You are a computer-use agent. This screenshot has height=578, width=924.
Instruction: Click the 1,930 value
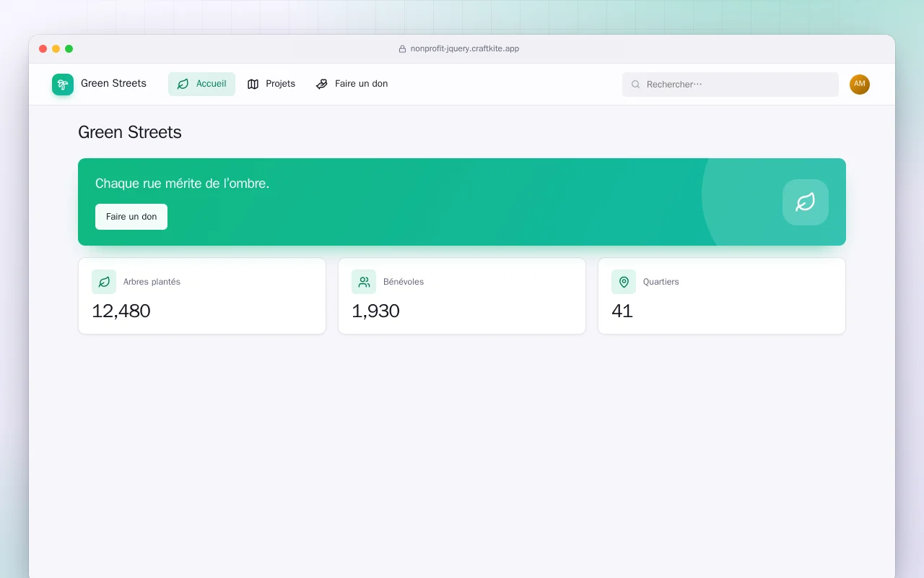pyautogui.click(x=375, y=311)
